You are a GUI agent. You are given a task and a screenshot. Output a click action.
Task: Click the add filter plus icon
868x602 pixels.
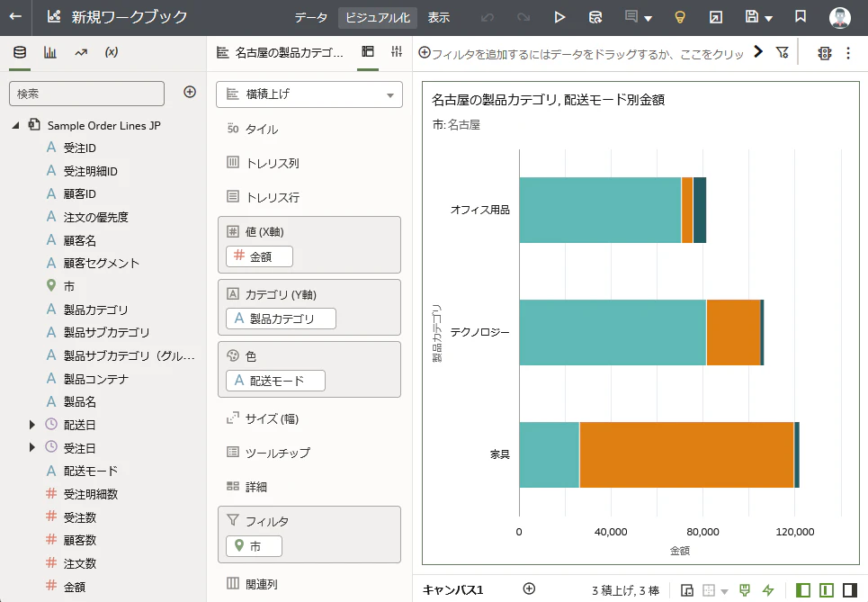coord(425,52)
